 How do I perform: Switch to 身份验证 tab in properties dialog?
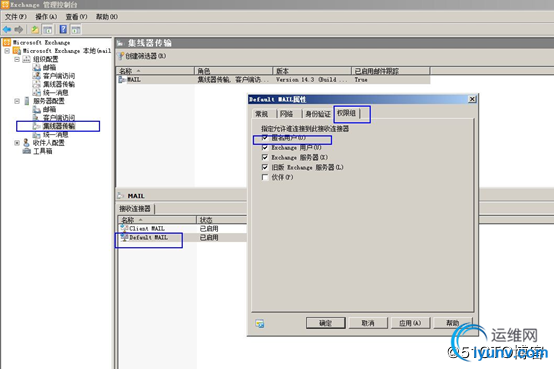click(318, 114)
